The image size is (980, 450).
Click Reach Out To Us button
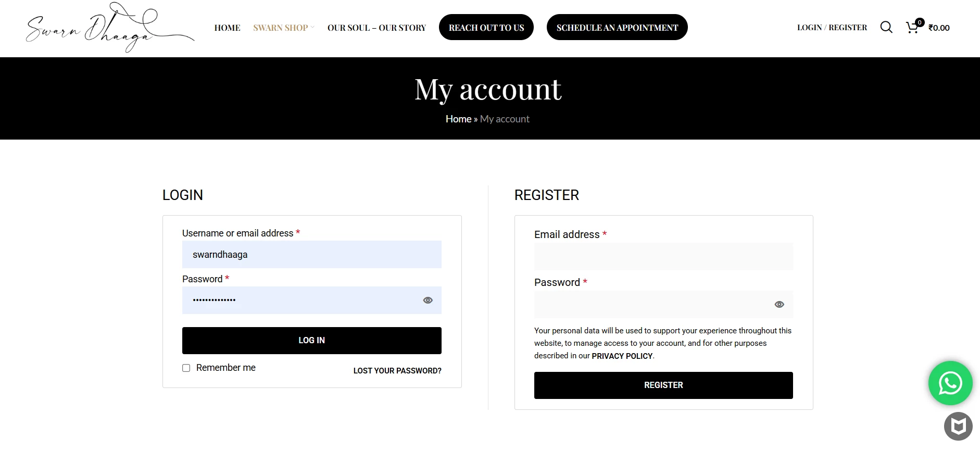click(486, 27)
